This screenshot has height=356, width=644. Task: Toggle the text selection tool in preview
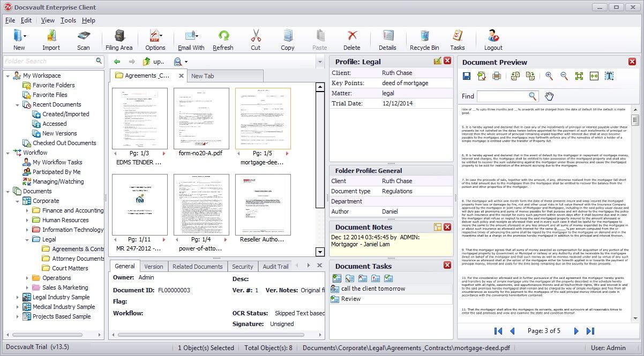pos(609,77)
